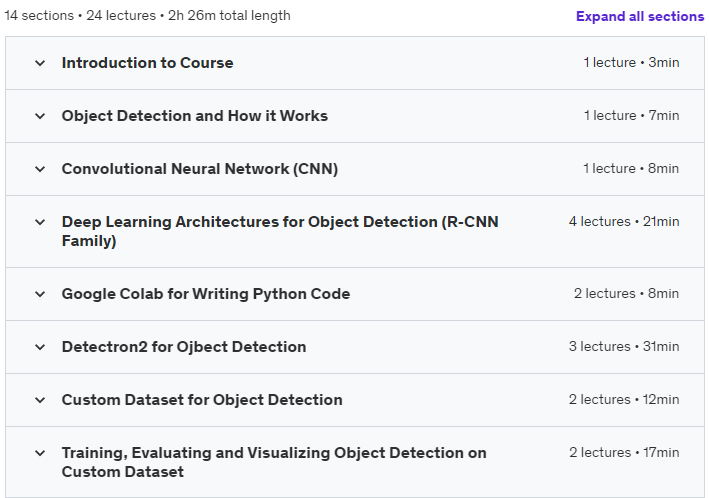Select Training, Evaluating and Visualizing title
Screen dimensions: 709x498
[x=274, y=462]
